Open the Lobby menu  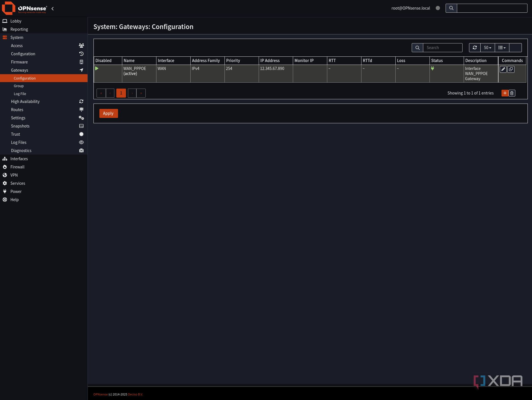(44, 21)
